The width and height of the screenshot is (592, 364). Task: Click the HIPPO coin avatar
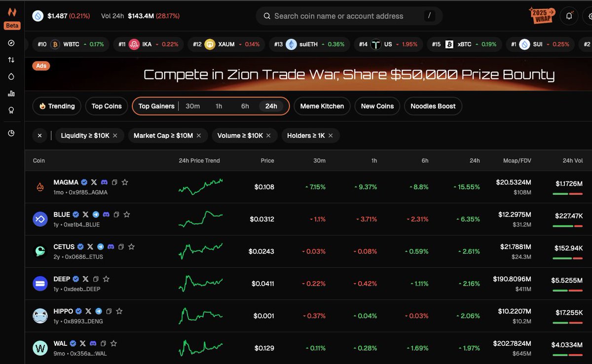[40, 316]
